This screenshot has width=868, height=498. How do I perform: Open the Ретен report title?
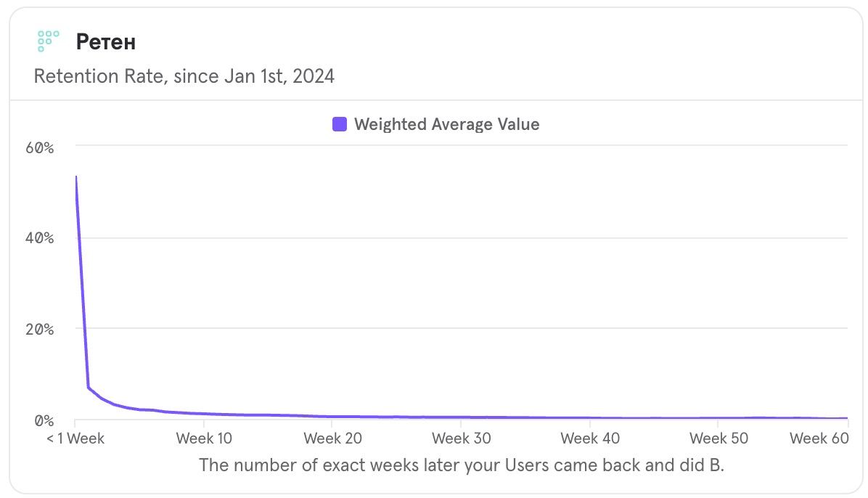coord(106,42)
